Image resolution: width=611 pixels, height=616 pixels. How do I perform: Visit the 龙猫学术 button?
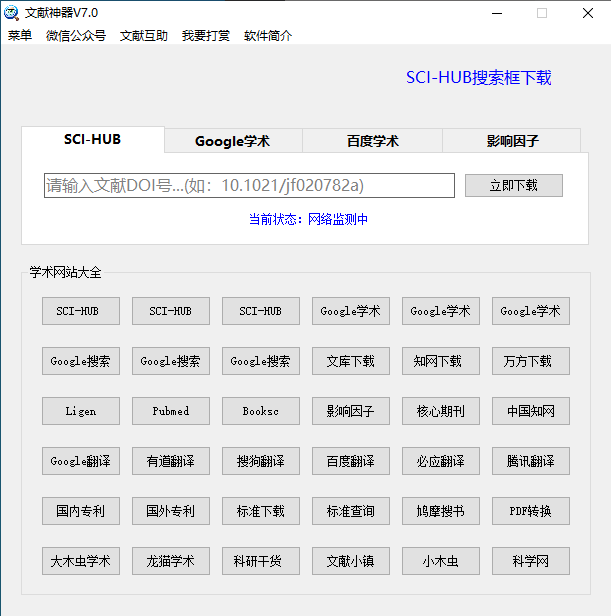[171, 561]
